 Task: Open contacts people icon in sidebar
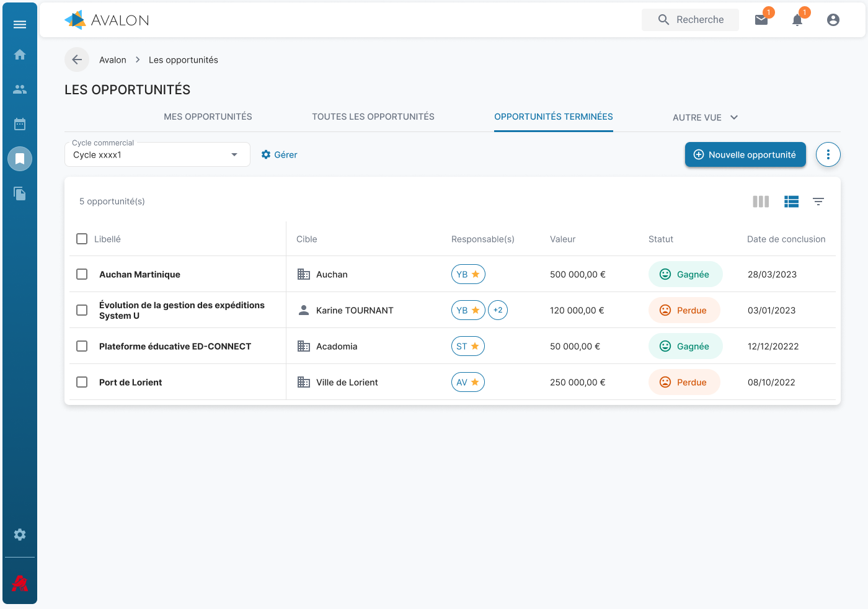[20, 89]
